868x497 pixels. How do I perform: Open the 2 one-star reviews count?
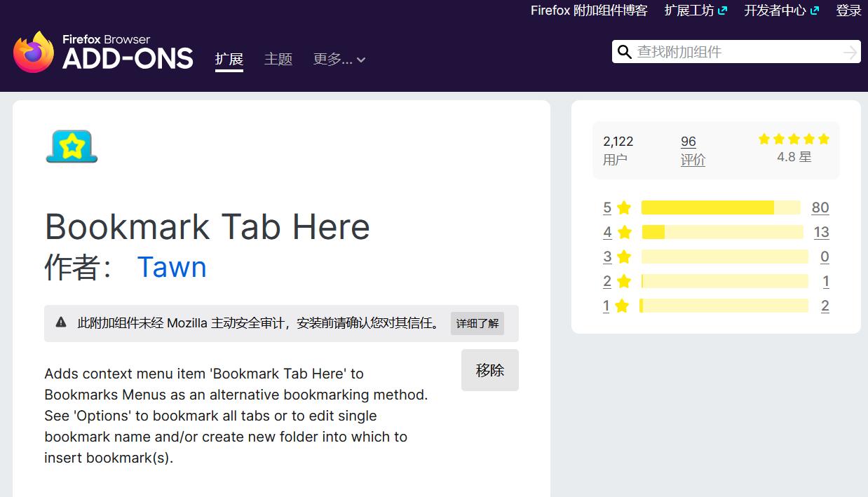pyautogui.click(x=825, y=306)
